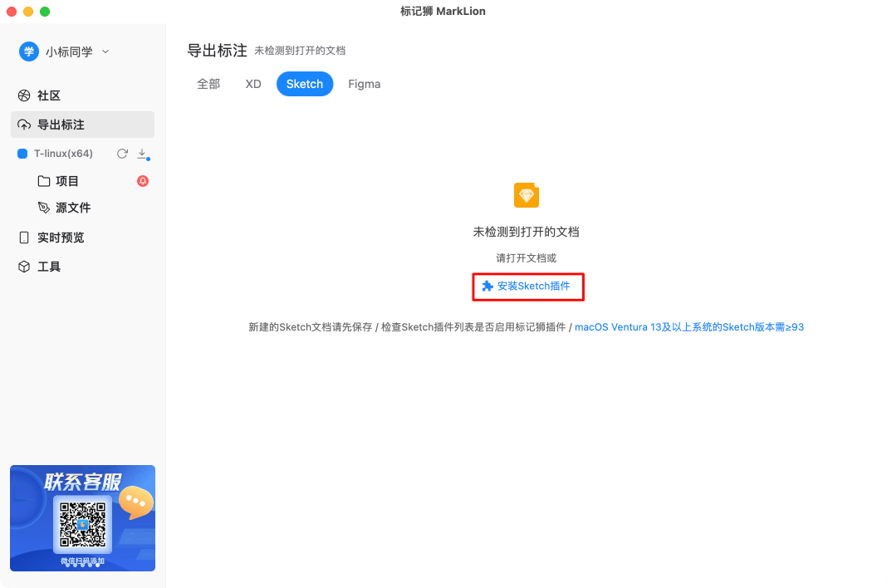Select the Sketch tab
Viewport: 887px width, 588px height.
point(304,85)
